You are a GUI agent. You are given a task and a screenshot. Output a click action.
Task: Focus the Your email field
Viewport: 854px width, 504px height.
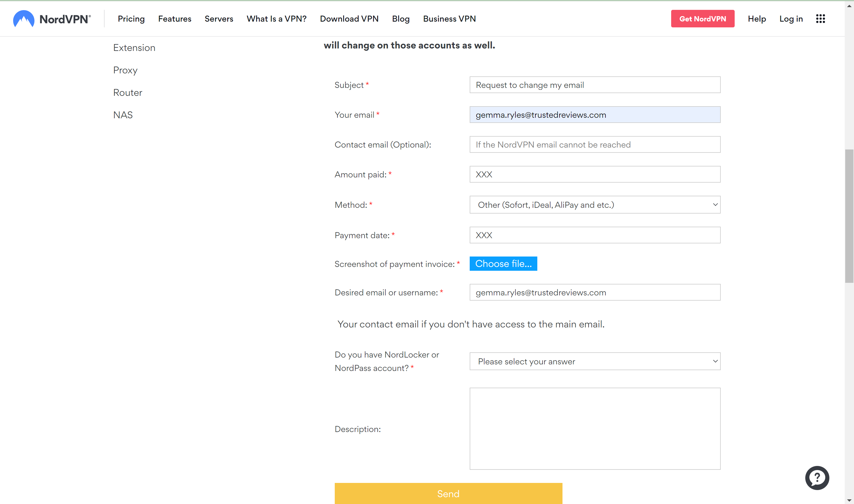(x=595, y=114)
